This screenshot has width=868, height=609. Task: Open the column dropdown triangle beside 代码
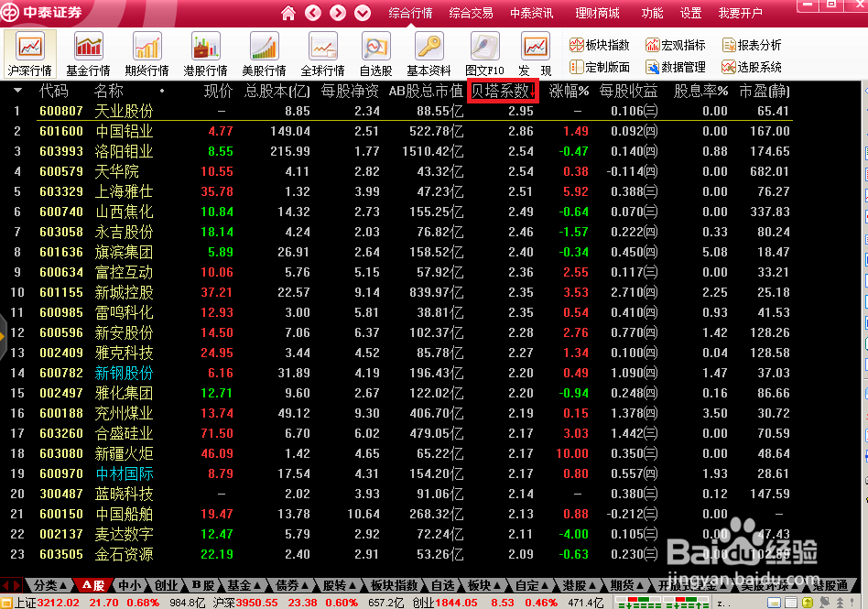[17, 91]
